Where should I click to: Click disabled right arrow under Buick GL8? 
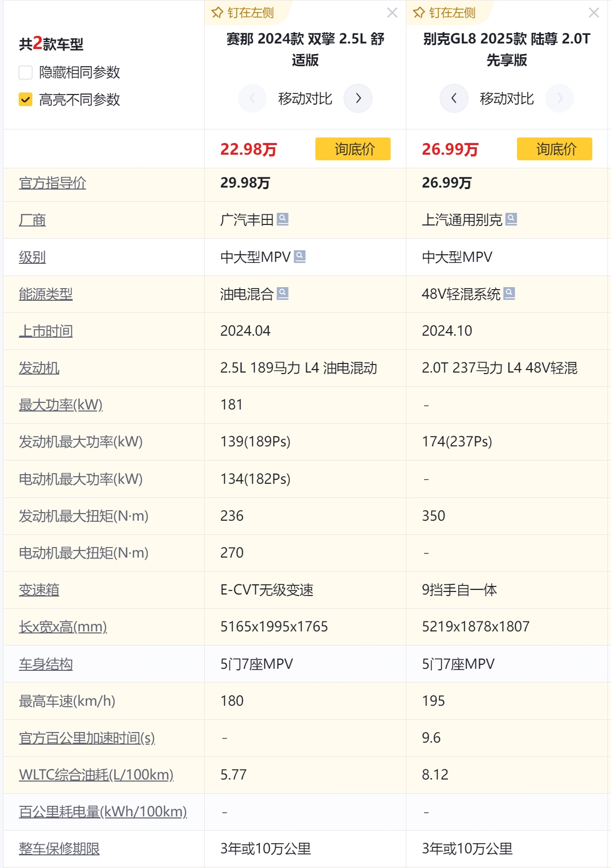click(x=559, y=98)
